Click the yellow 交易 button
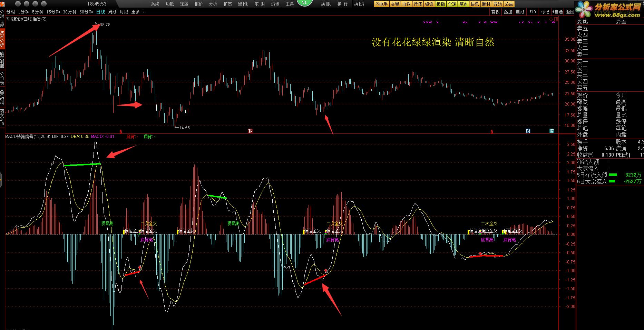This screenshot has width=644, height=330. tap(395, 4)
